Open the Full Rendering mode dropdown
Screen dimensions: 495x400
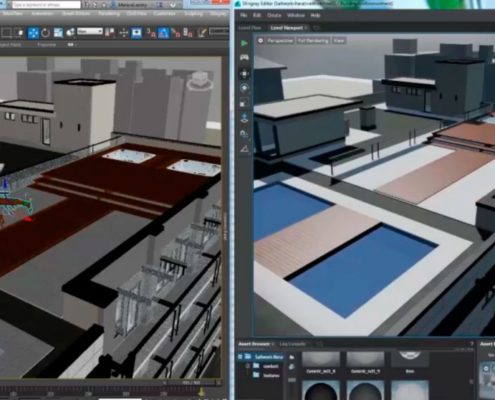(x=313, y=40)
